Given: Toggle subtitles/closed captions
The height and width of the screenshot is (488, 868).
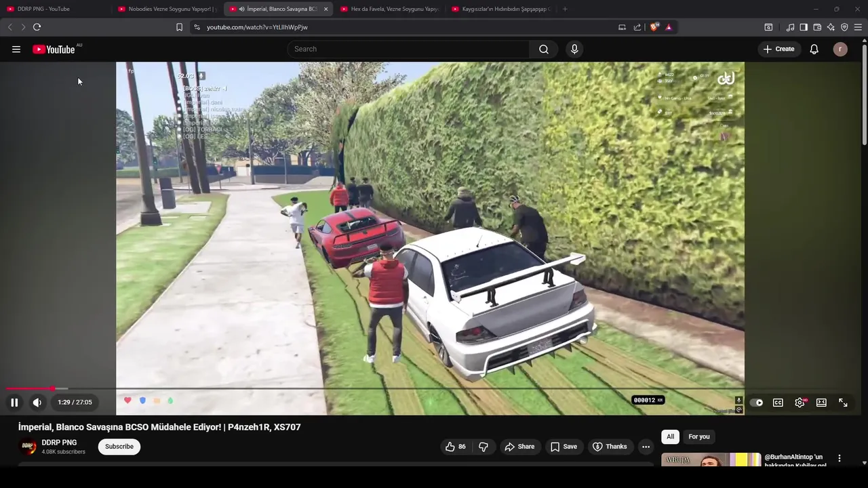Looking at the screenshot, I should coord(778,403).
